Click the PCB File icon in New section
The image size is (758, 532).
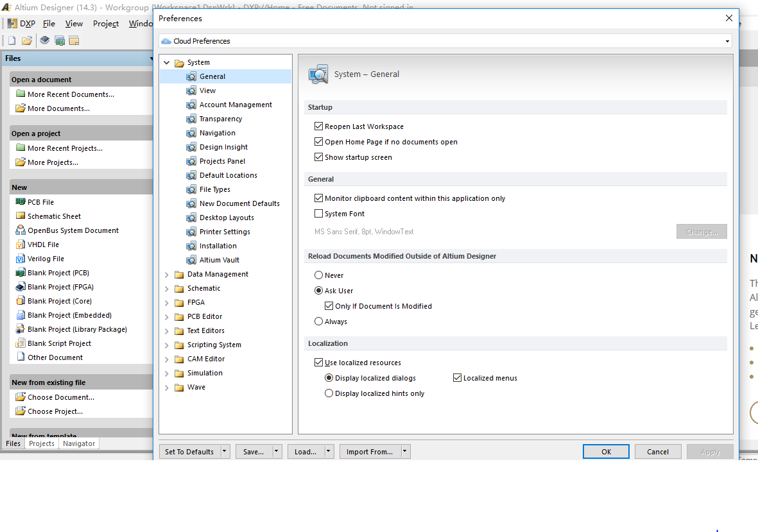point(21,202)
